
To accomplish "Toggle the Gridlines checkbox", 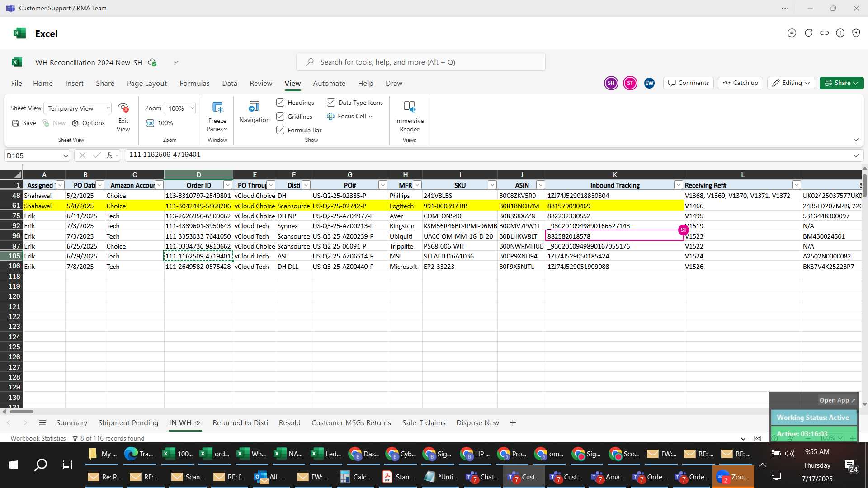I will [280, 117].
